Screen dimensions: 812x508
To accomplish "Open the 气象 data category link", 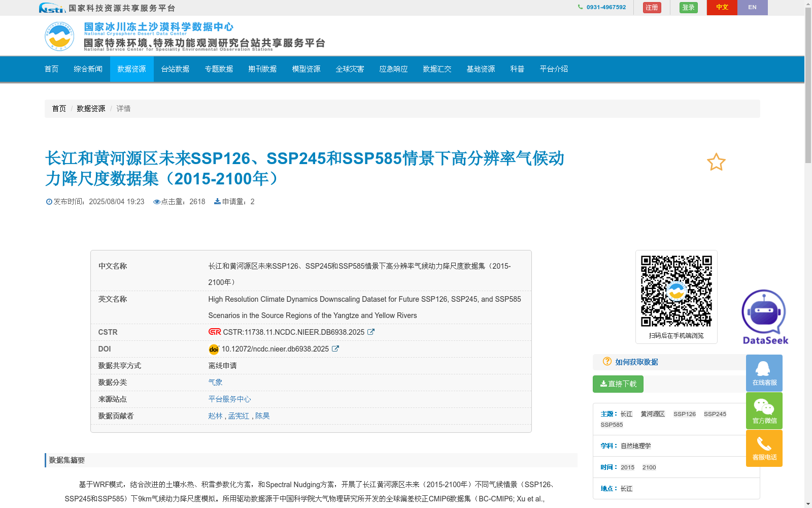I will click(x=216, y=382).
